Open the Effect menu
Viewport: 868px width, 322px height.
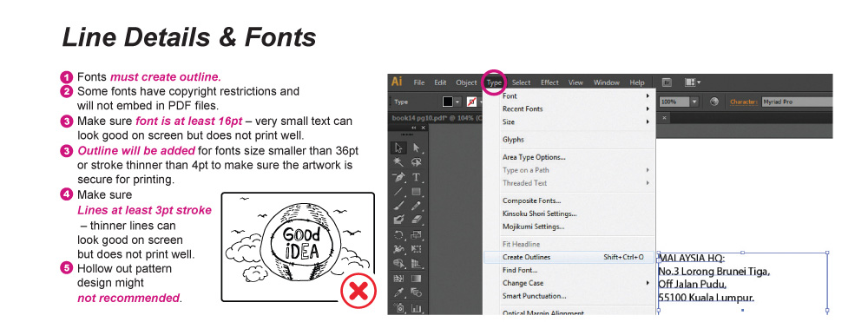point(549,82)
